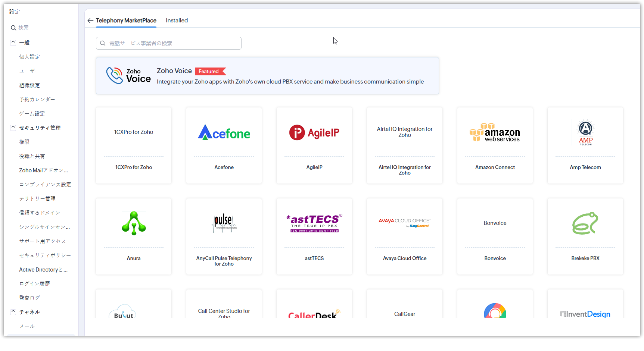
Task: Click the search magnifier icon in settings sidebar
Action: pyautogui.click(x=13, y=28)
